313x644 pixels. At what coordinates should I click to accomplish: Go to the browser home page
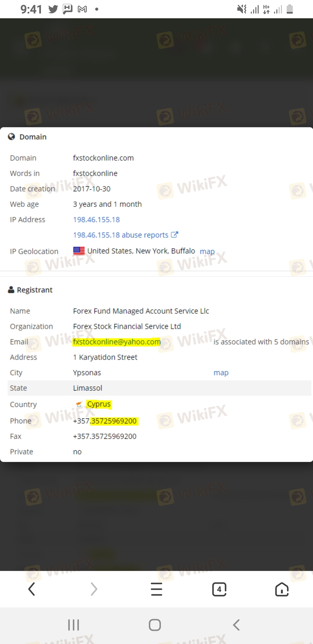coord(282,589)
